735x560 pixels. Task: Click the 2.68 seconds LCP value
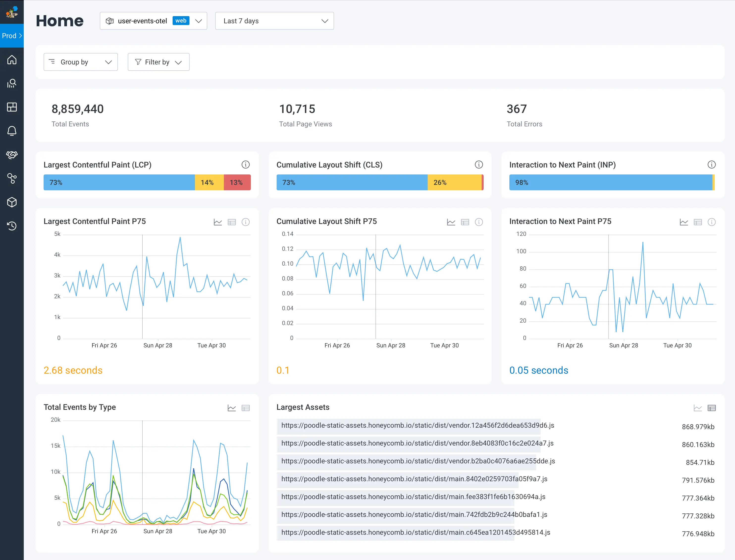(x=73, y=370)
